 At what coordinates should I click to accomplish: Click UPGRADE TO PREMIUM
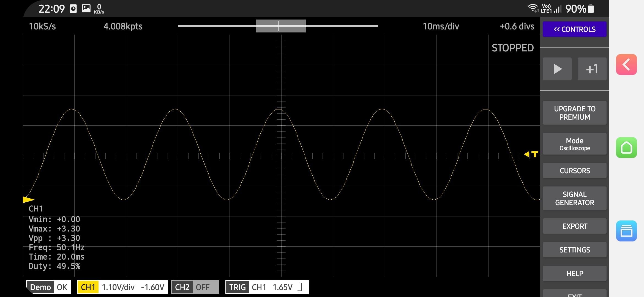tap(574, 112)
